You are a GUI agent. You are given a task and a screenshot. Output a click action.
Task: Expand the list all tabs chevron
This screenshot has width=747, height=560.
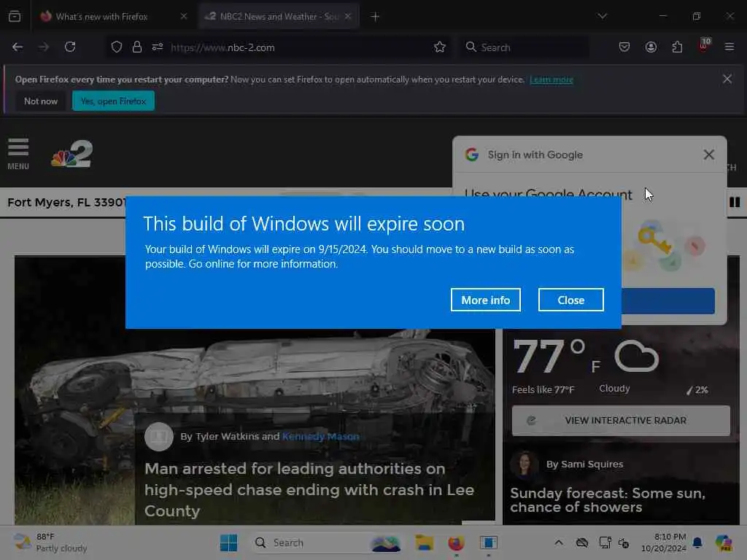pos(602,17)
